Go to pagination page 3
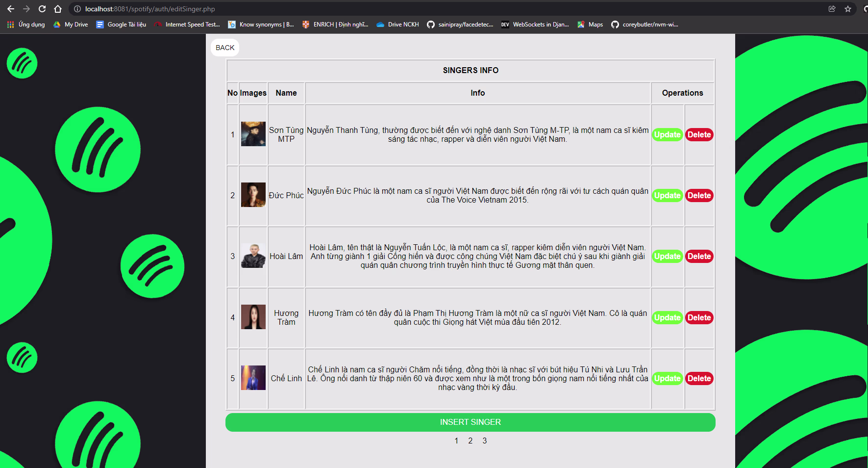This screenshot has height=468, width=868. (485, 441)
